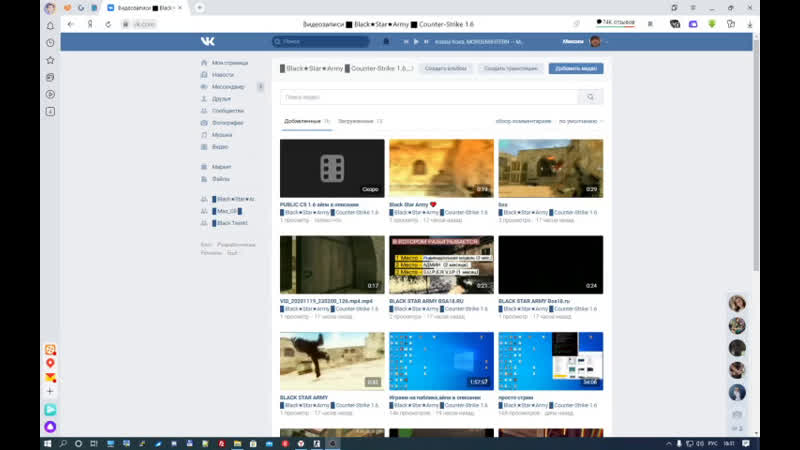Click the 'Добавить видео' blue button
Image resolution: width=800 pixels, height=450 pixels.
pos(576,68)
